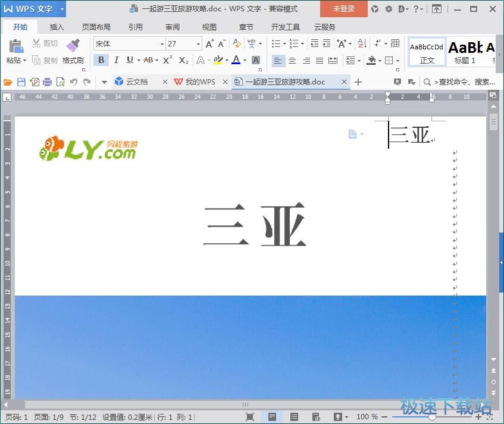This screenshot has width=504, height=424.
Task: Expand the line spacing dropdown arrow
Action: (359, 61)
